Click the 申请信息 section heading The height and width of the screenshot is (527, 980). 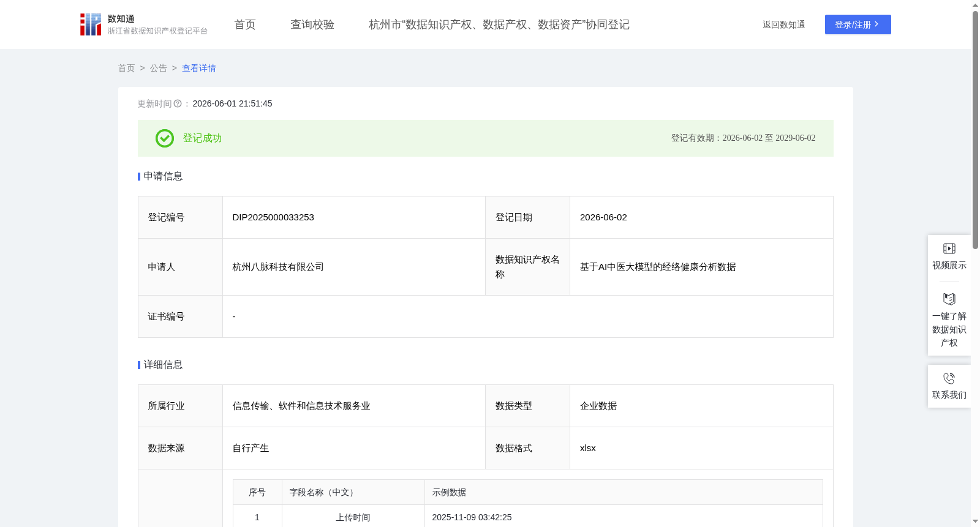pos(163,176)
